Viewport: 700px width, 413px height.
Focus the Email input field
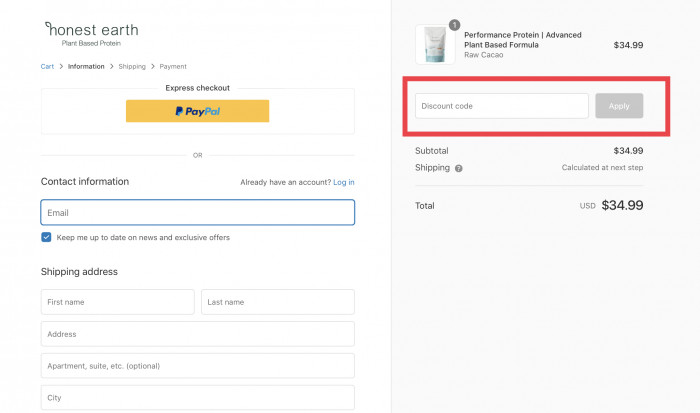(x=197, y=213)
